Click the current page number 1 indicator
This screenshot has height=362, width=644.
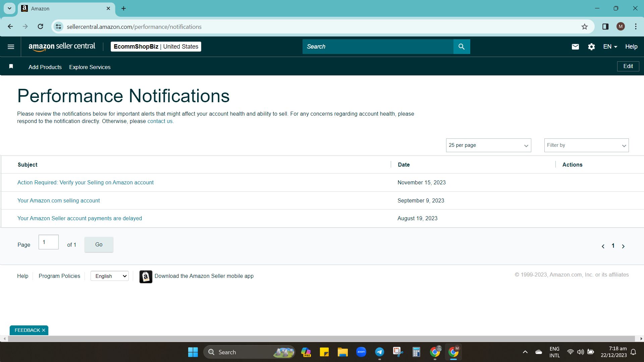613,246
